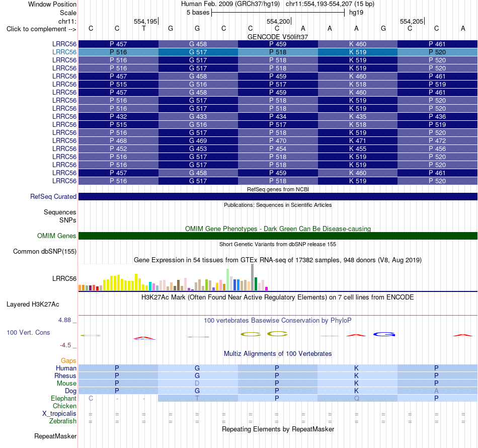Click the Common dbSNP(155) label
The width and height of the screenshot is (478, 448).
click(x=44, y=252)
